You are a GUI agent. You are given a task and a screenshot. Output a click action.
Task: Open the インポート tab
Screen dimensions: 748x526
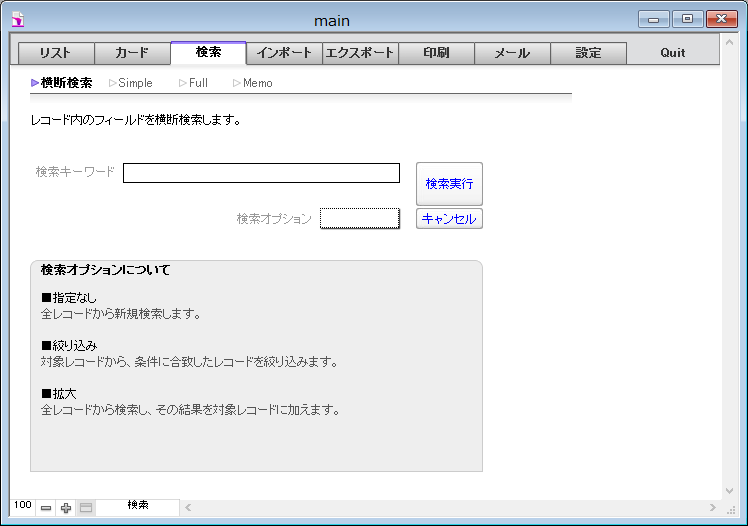coord(284,53)
